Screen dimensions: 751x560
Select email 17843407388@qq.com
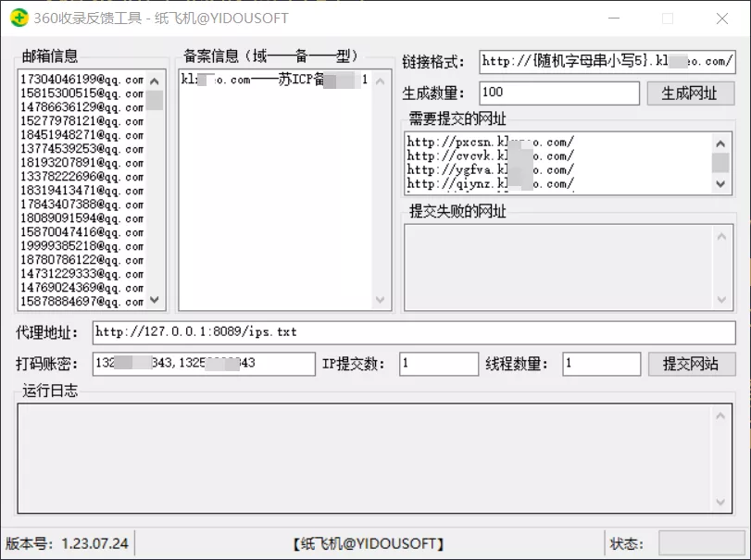tap(81, 205)
